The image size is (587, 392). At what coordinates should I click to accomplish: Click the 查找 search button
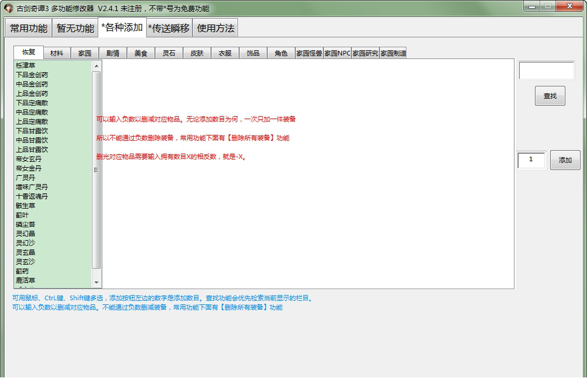tap(550, 96)
